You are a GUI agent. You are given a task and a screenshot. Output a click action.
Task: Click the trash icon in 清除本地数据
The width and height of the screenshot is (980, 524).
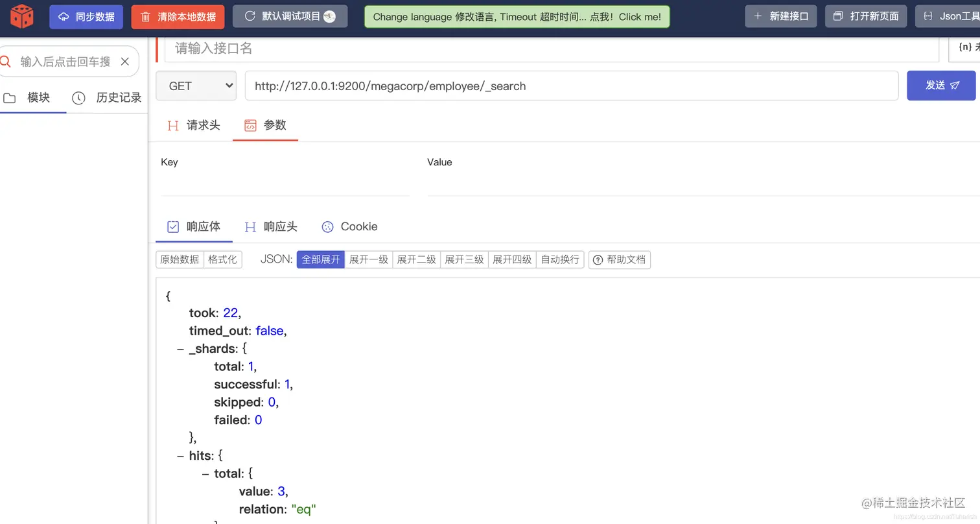(146, 17)
